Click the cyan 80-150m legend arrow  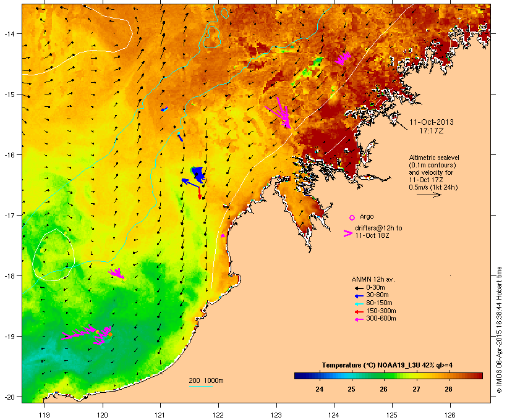[x=359, y=304]
